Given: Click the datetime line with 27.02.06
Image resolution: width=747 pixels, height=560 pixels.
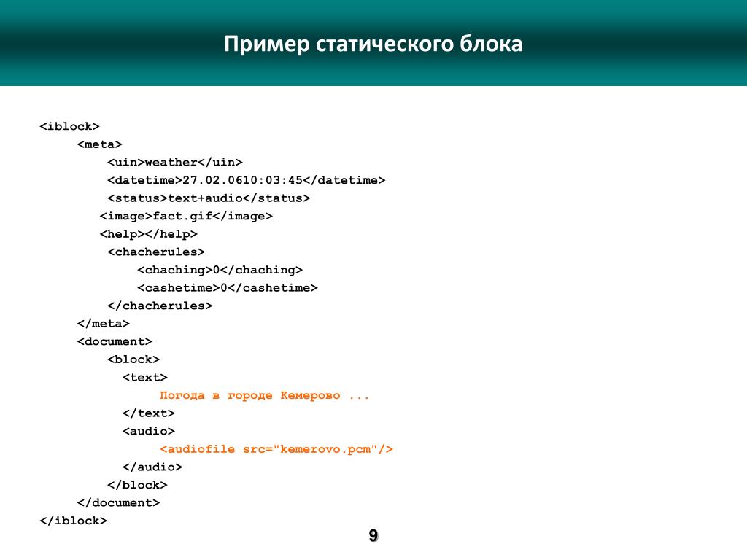Looking at the screenshot, I should click(247, 180).
